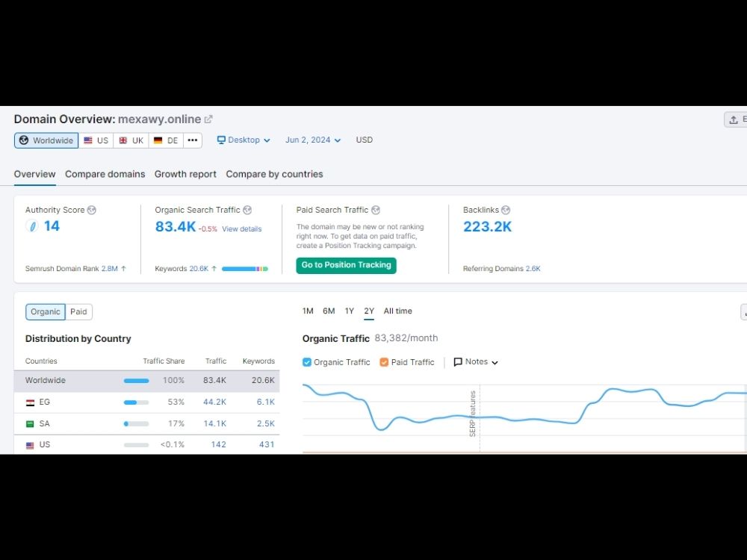747x560 pixels.
Task: Open more countries ellipsis menu
Action: coord(193,140)
